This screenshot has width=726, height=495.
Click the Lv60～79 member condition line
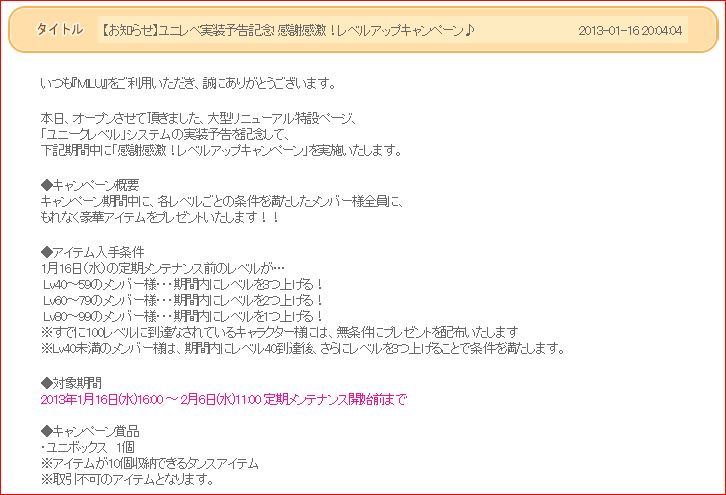coord(181,300)
